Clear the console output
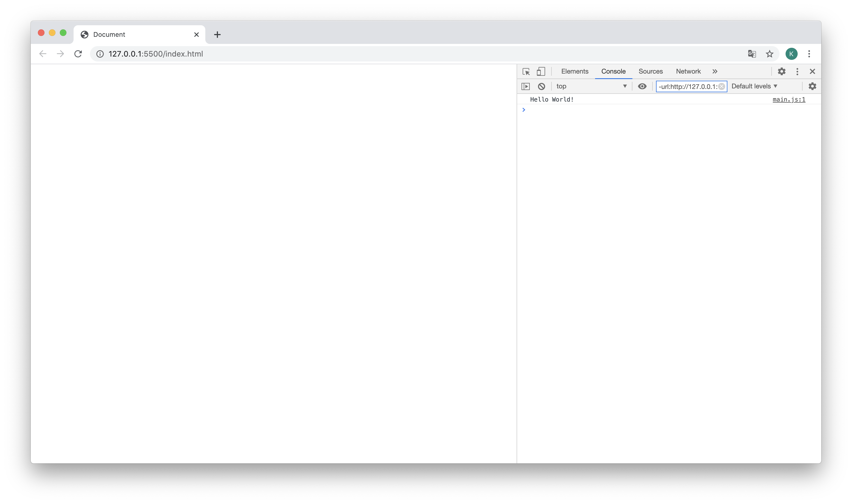The height and width of the screenshot is (504, 852). point(541,86)
